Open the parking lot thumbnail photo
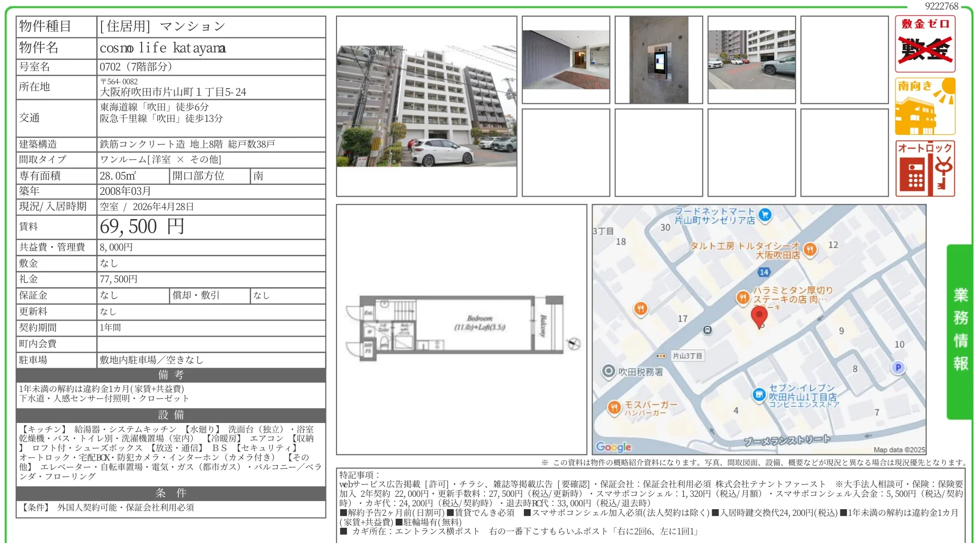This screenshot has height=543, width=980. pyautogui.click(x=751, y=60)
